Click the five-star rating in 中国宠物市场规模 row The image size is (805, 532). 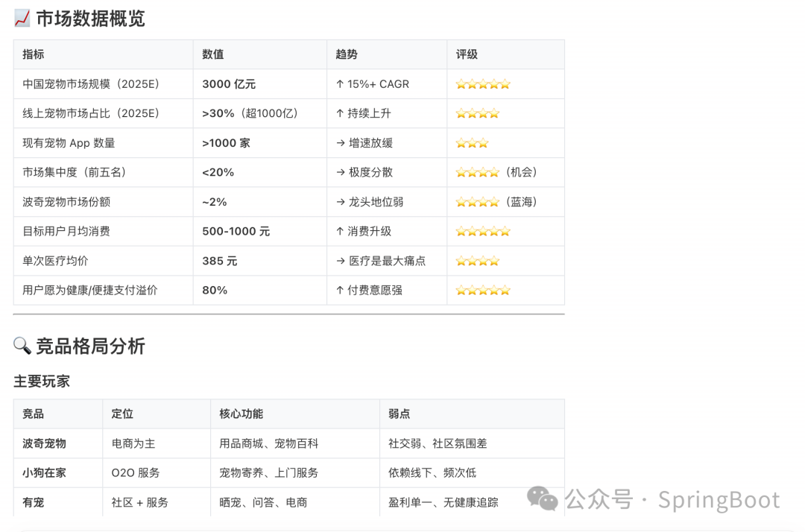coord(483,84)
